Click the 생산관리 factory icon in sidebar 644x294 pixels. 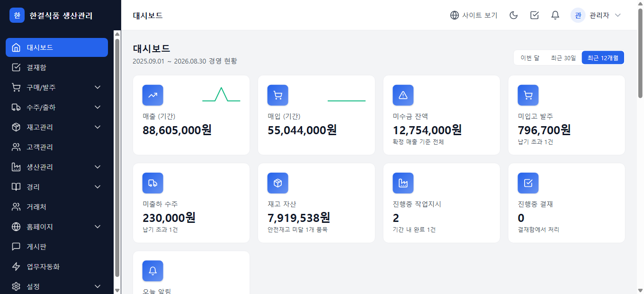pos(16,167)
